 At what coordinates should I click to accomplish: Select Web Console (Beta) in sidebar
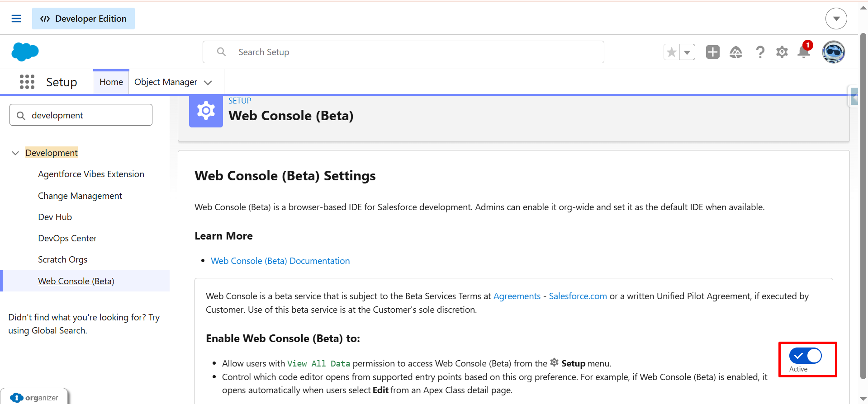coord(76,281)
